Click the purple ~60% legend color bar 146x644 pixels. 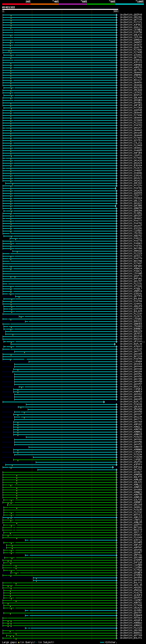[73, 4]
